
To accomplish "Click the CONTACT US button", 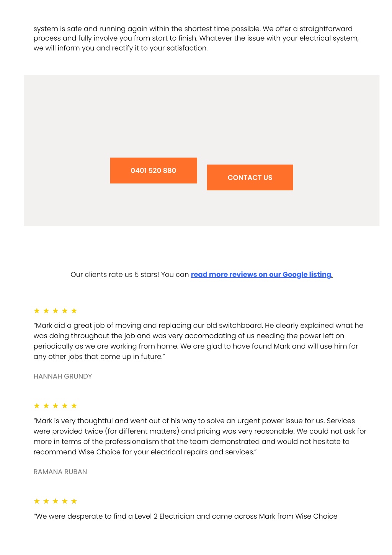I will coord(250,177).
